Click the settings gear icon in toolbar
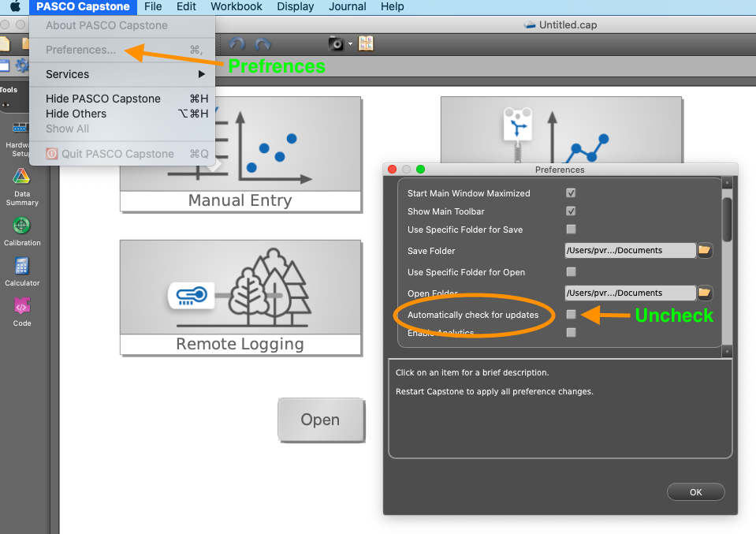The height and width of the screenshot is (534, 756). coord(22,65)
